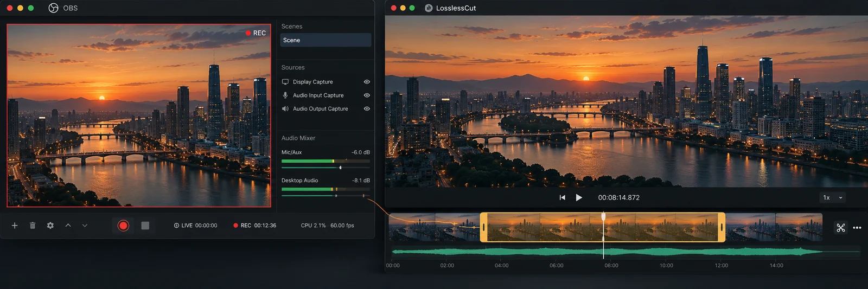Adjust the Desktop Audio volume slider handle
868x289 pixels.
coord(336,196)
